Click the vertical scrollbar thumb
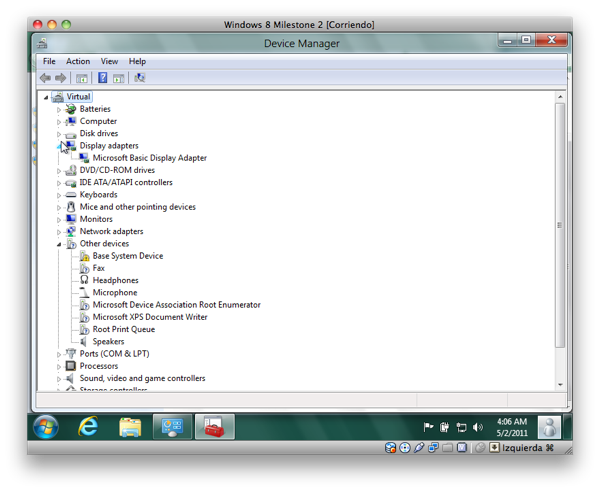 pyautogui.click(x=560, y=225)
